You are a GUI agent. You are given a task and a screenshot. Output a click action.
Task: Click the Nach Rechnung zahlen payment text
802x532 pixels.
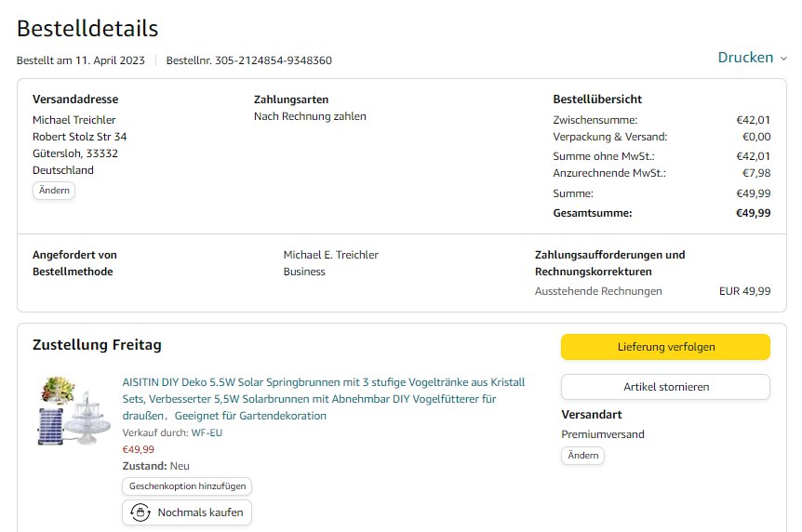coord(310,116)
